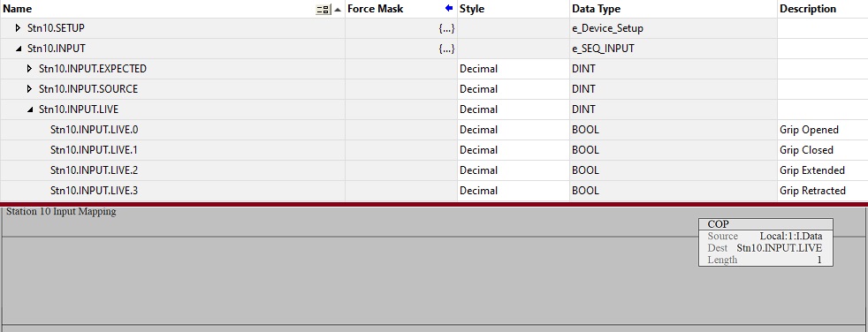Viewport: 868px width, 332px height.
Task: Click the Grip Retracted description
Action: tap(812, 191)
